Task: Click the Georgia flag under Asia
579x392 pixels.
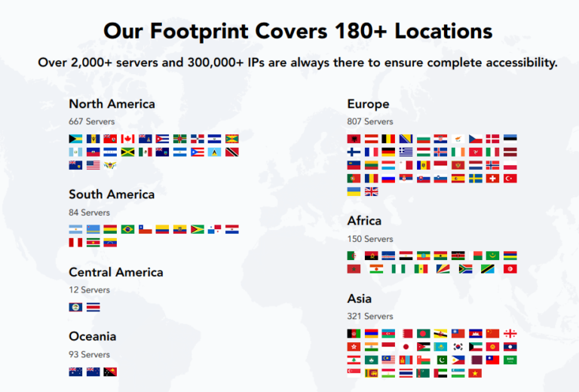Action: tap(510, 334)
